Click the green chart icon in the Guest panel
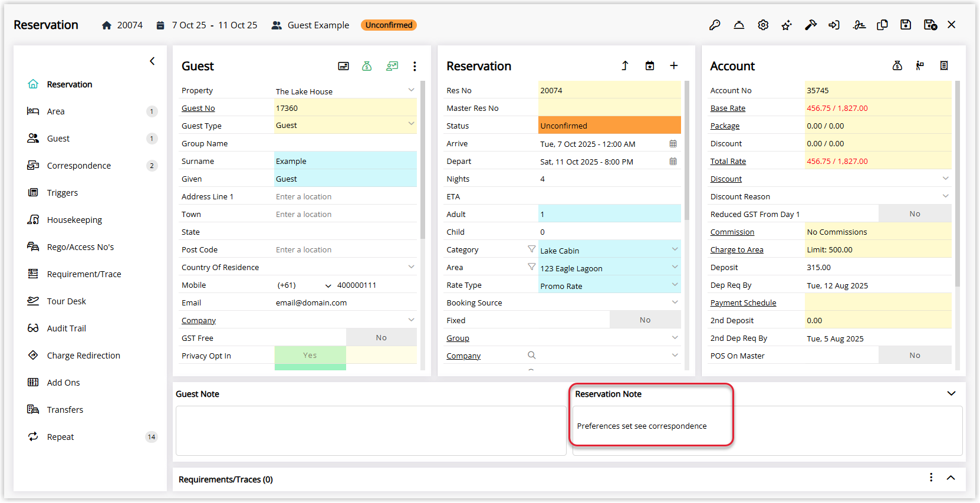Image resolution: width=980 pixels, height=503 pixels. pyautogui.click(x=392, y=66)
